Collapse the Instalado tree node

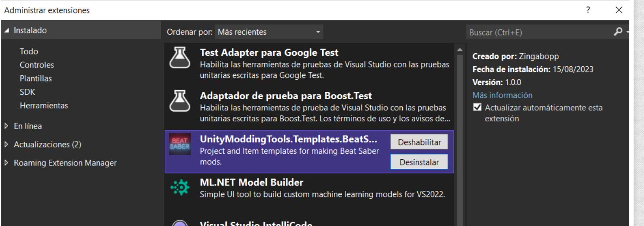(x=6, y=30)
